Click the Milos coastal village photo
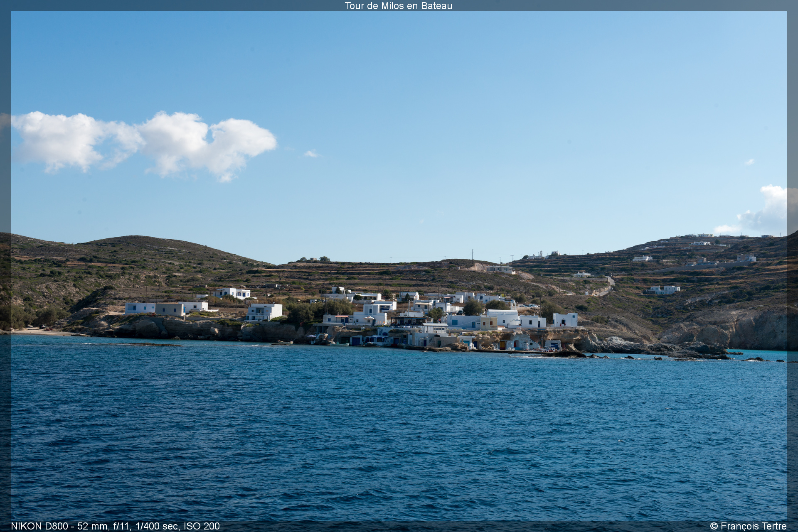The image size is (798, 532). (399, 266)
